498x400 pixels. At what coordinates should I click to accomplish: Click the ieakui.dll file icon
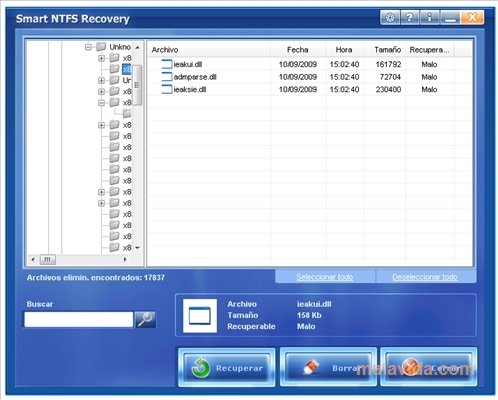167,64
